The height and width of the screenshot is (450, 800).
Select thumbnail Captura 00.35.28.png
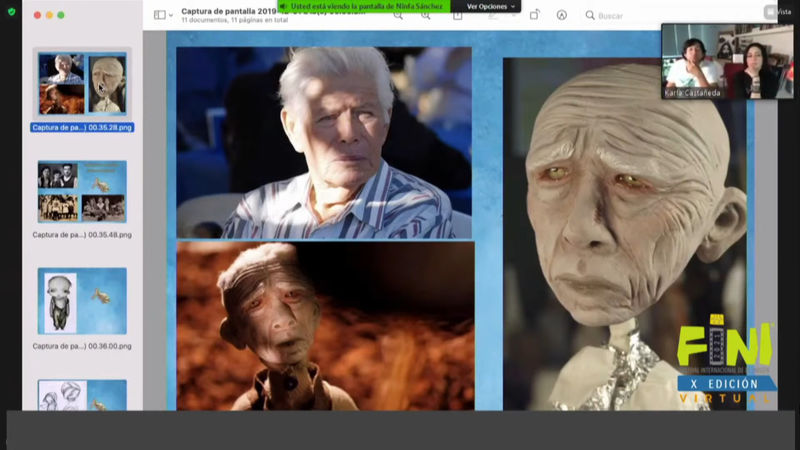(82, 83)
